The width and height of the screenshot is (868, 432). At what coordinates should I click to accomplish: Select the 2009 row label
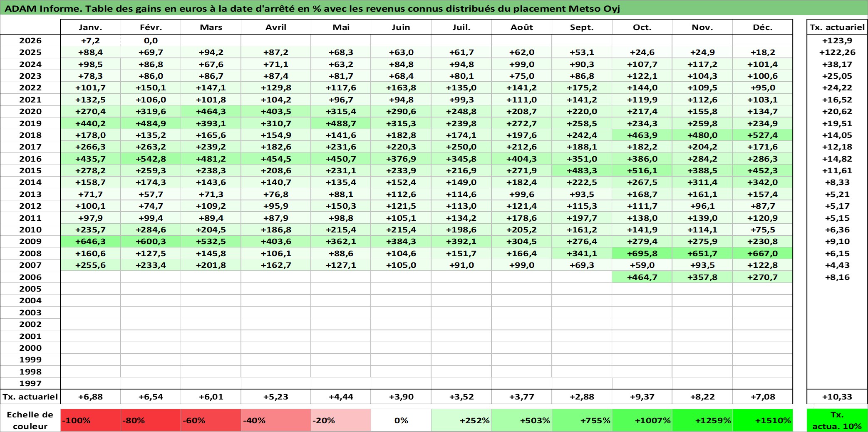coord(30,241)
